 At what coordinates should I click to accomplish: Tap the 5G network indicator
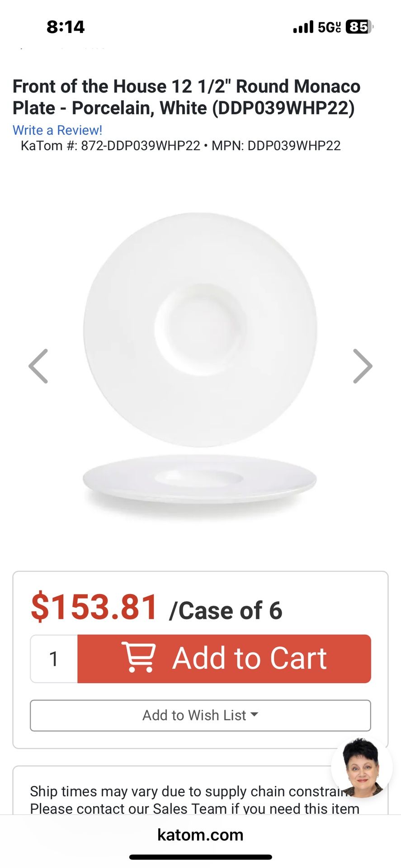[x=329, y=27]
